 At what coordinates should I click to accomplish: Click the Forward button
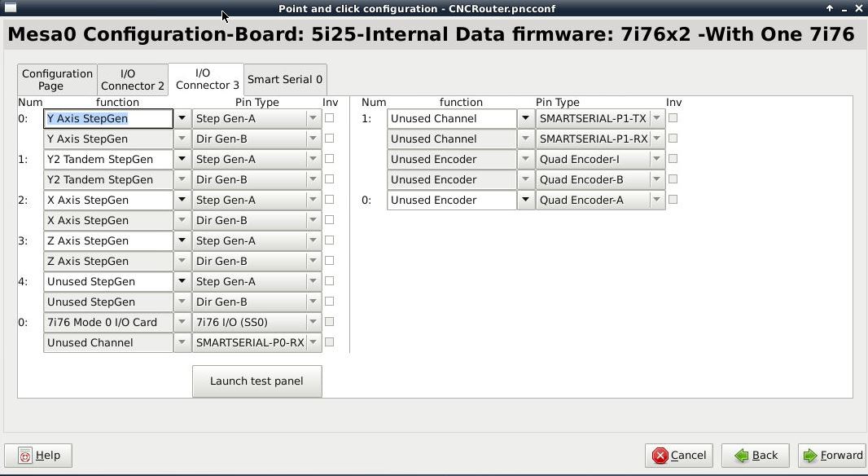point(832,456)
